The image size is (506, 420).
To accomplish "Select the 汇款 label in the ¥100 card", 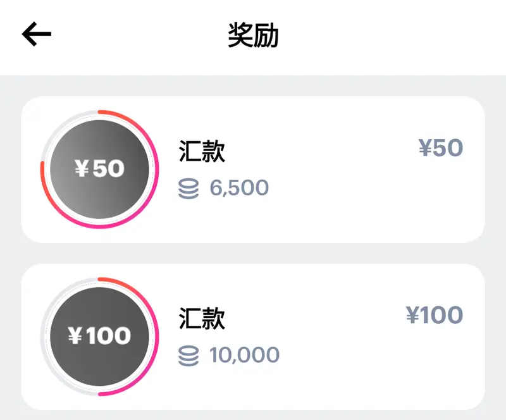I will click(202, 318).
